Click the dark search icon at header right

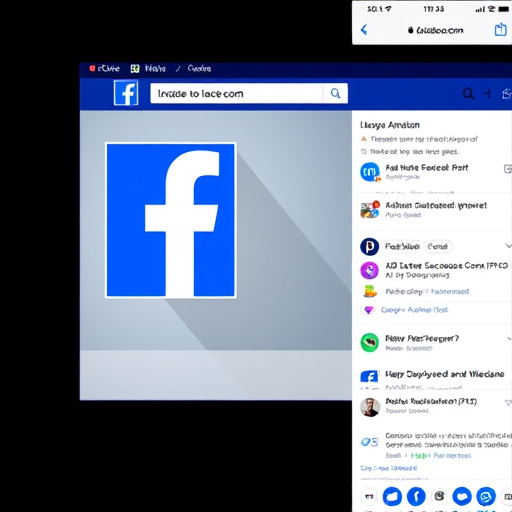(x=468, y=94)
